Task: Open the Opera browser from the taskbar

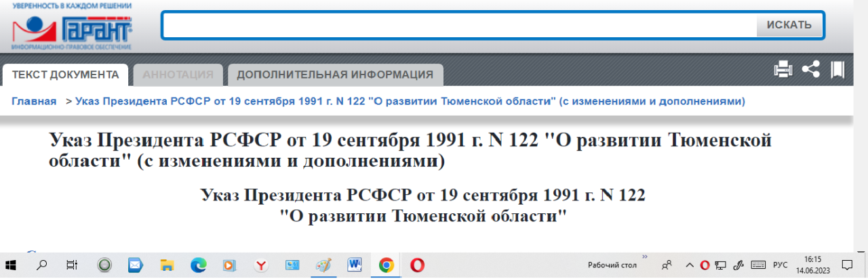Action: click(x=418, y=265)
